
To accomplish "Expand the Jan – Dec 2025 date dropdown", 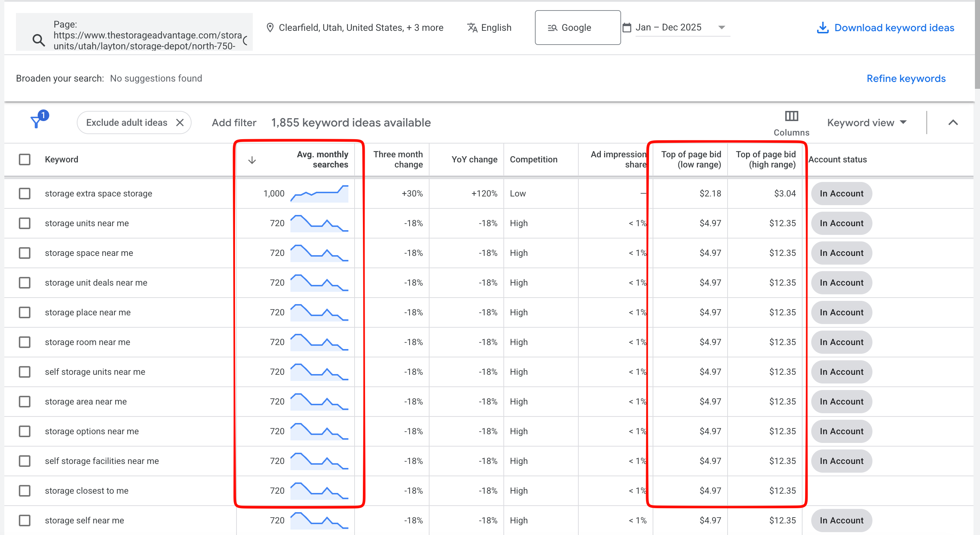I will click(x=721, y=28).
